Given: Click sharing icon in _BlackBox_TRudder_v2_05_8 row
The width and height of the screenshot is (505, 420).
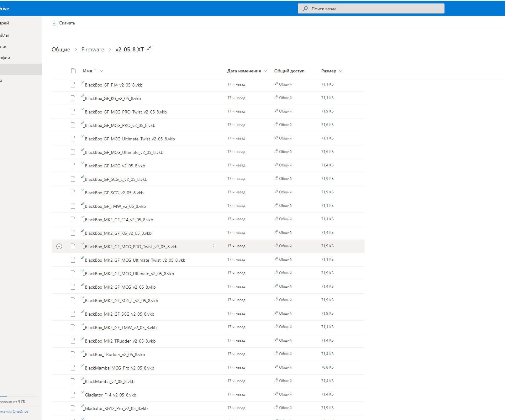Looking at the screenshot, I should (x=276, y=353).
